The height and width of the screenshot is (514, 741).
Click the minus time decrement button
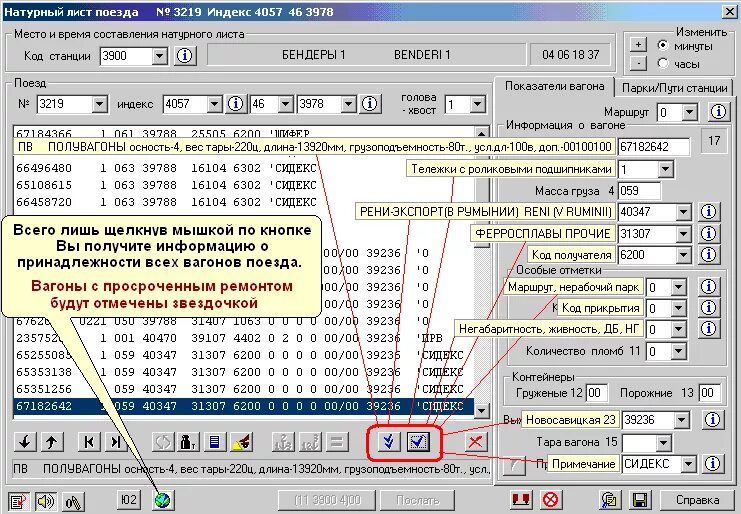click(638, 62)
